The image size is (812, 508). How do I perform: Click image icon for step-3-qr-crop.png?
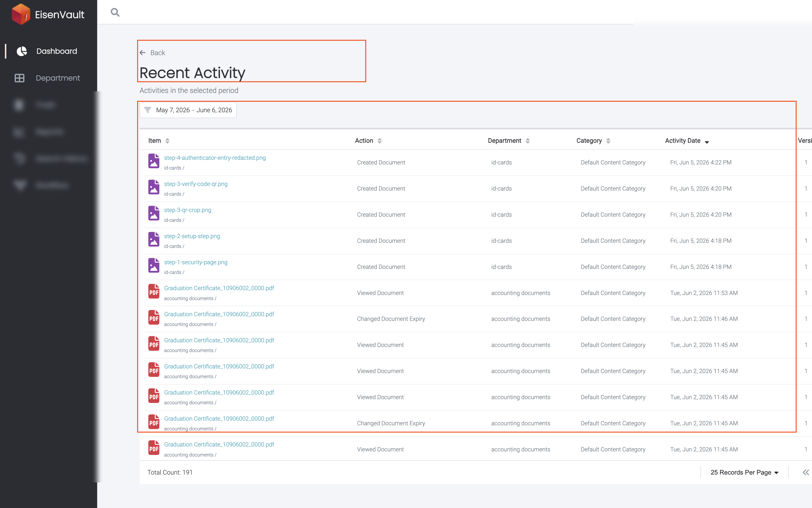(154, 213)
